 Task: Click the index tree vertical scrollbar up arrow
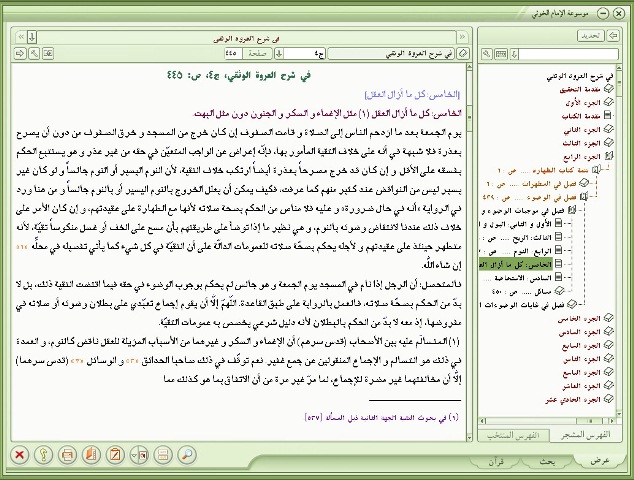point(619,67)
